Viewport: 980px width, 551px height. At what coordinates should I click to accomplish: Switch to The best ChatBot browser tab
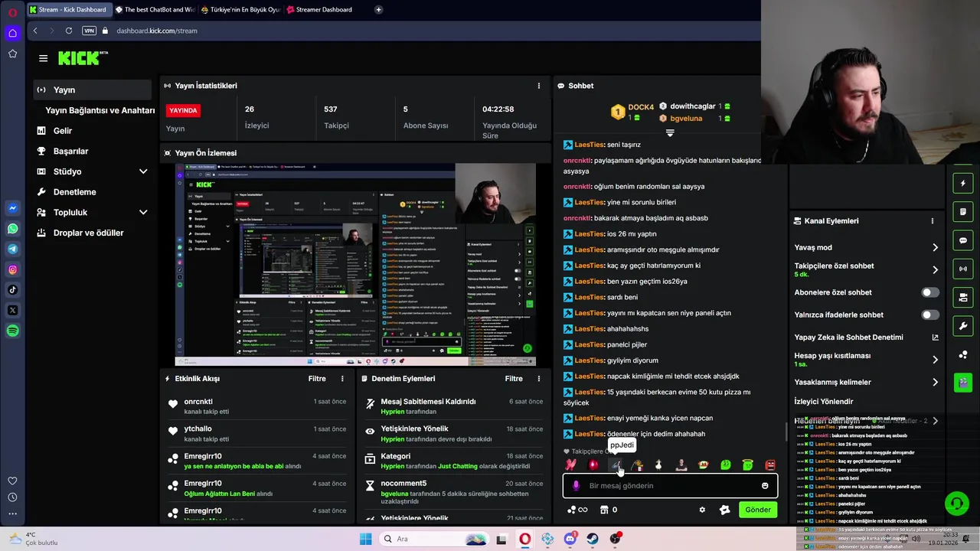coord(154,9)
